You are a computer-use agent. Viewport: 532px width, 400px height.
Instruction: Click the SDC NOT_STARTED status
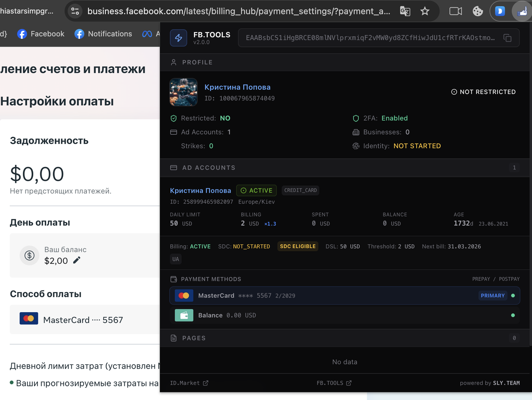click(251, 246)
